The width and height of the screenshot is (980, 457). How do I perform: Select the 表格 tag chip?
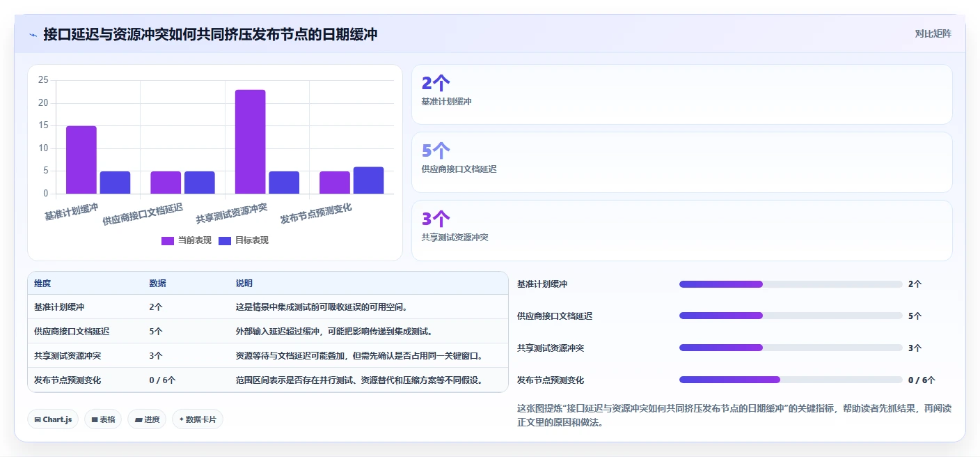(103, 419)
